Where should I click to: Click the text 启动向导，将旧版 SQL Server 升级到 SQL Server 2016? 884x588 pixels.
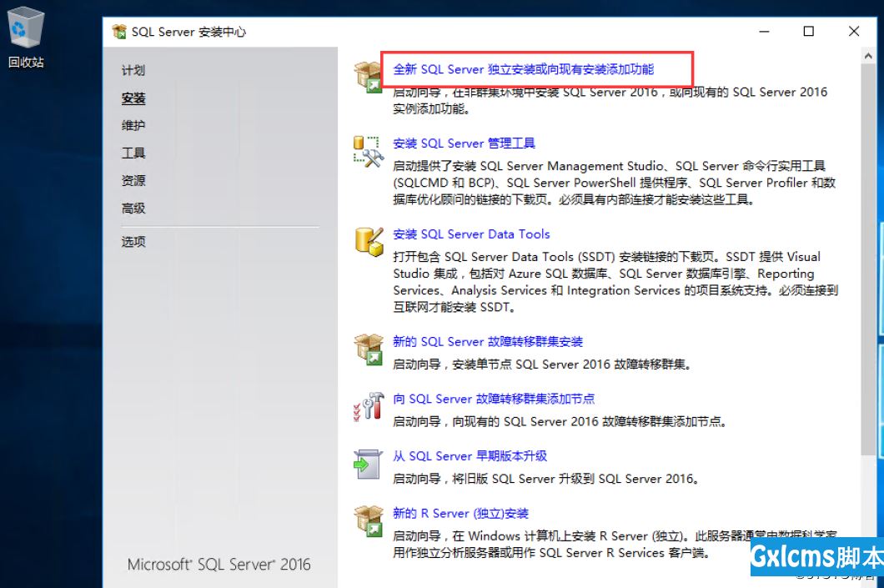(546, 479)
